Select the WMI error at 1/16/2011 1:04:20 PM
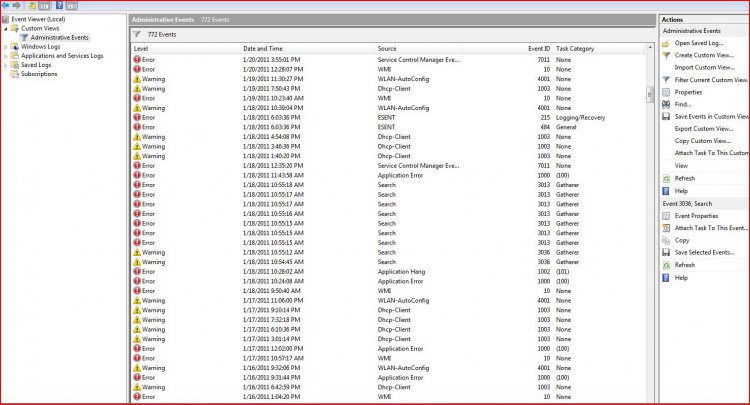 (x=388, y=397)
